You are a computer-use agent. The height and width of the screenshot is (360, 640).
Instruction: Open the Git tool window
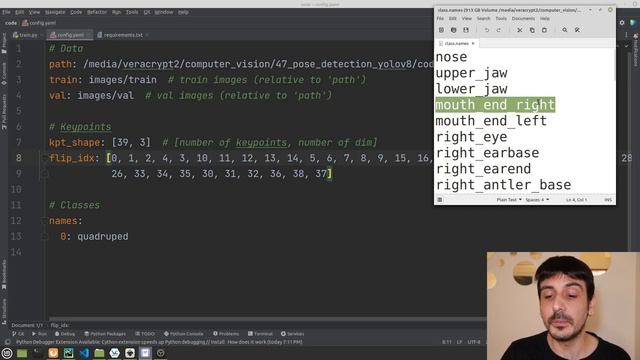click(18, 334)
